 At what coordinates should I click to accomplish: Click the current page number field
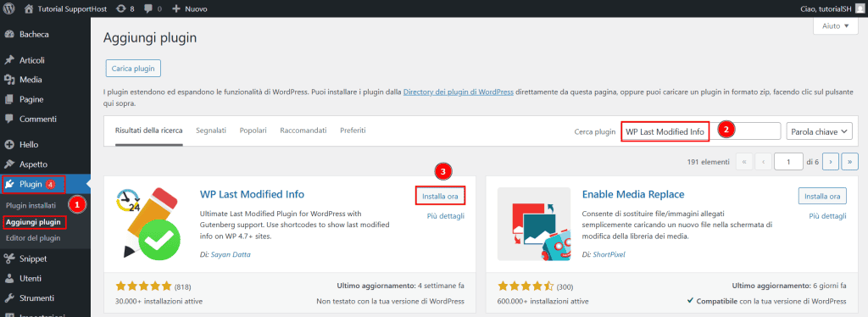point(789,162)
